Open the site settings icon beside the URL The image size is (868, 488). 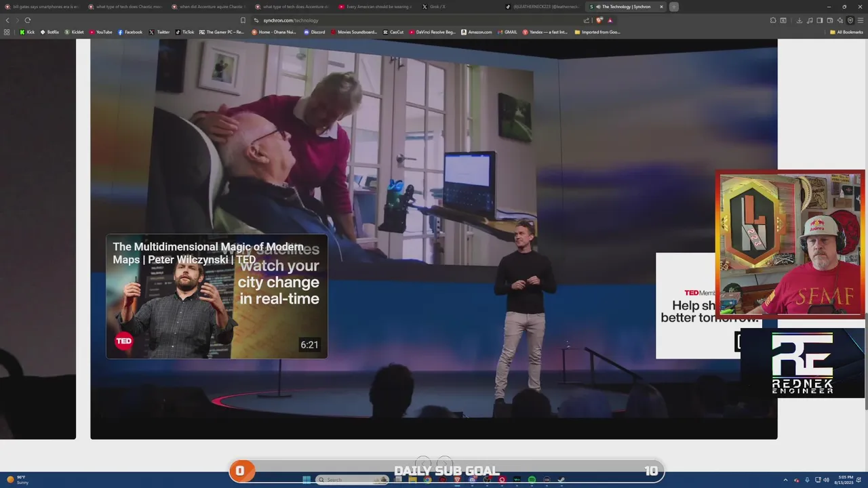coord(256,20)
